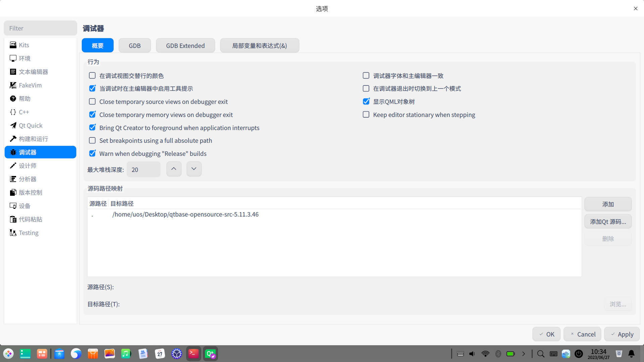The image size is (644, 362).
Task: Open the 版本控制 settings category
Action: [30, 192]
